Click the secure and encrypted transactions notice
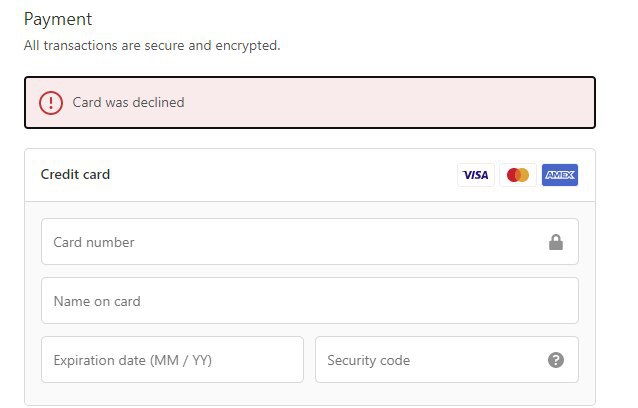Viewport: 638px width, 408px height. click(152, 45)
